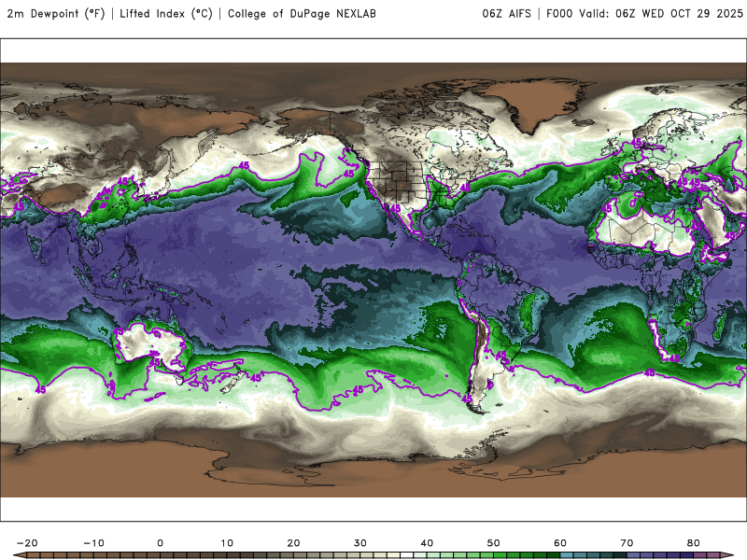Click the -10 value on the color scale

click(x=94, y=543)
